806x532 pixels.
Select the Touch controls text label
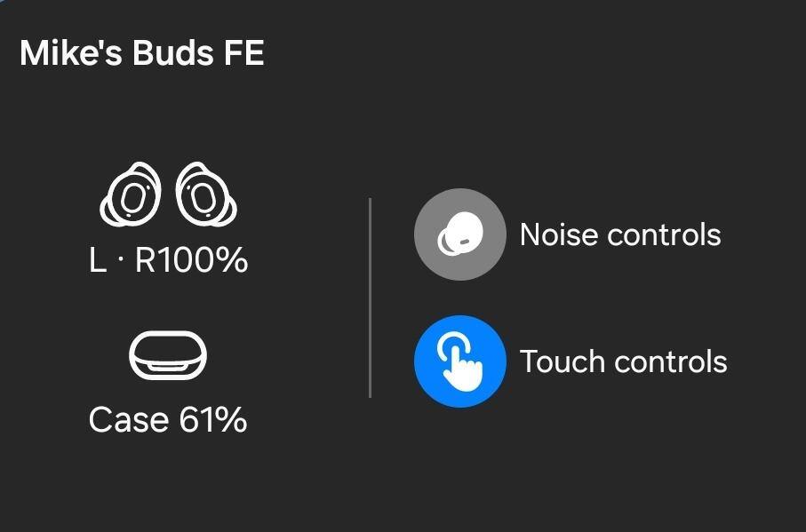[623, 362]
